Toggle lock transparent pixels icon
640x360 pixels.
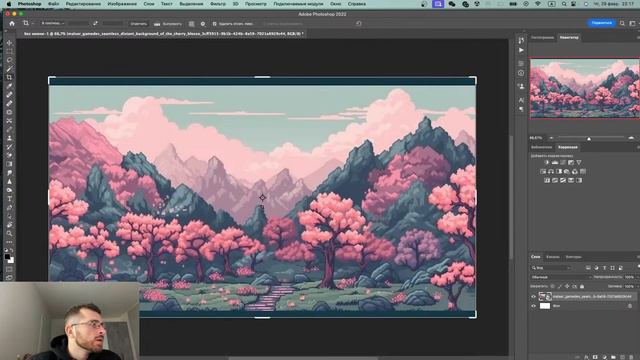tap(553, 286)
